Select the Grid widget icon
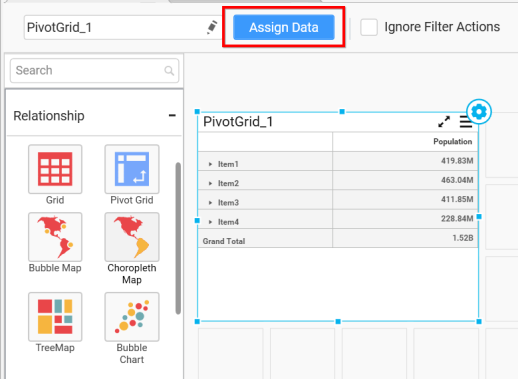Screen dimensions: 518x379 tap(55, 169)
